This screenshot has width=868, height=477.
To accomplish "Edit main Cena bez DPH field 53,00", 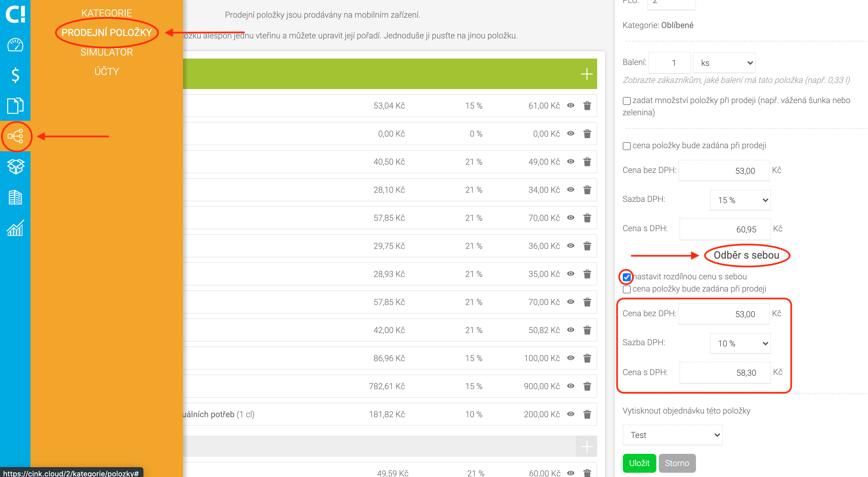I will coord(724,171).
